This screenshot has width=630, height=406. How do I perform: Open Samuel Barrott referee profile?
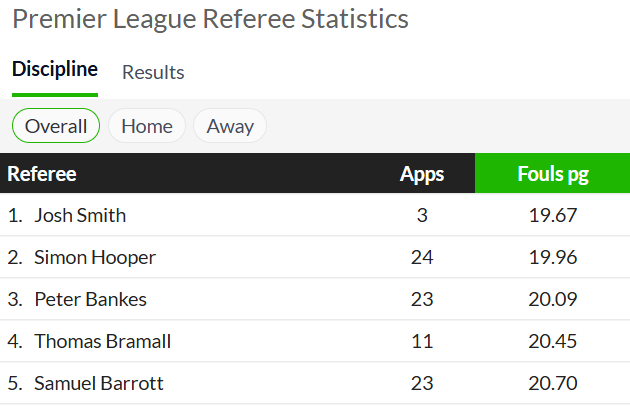click(99, 383)
